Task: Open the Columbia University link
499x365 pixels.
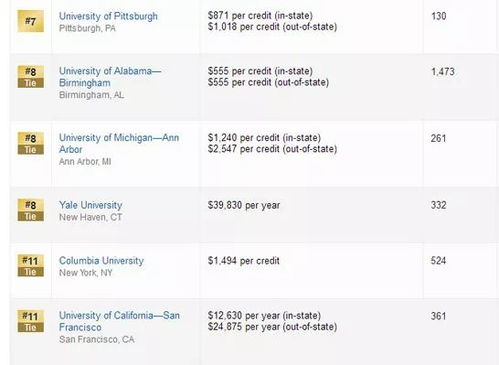Action: [101, 261]
